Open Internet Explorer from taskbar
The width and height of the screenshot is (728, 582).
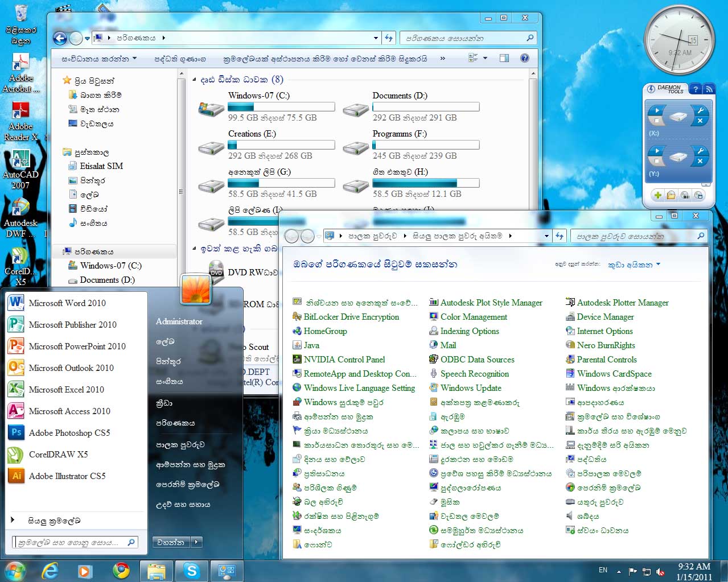click(x=50, y=571)
